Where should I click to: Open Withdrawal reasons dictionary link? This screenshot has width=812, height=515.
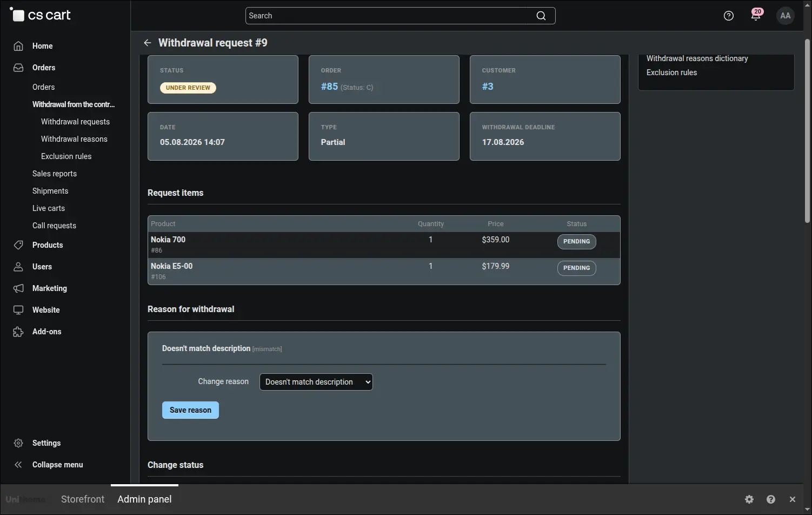(x=697, y=58)
